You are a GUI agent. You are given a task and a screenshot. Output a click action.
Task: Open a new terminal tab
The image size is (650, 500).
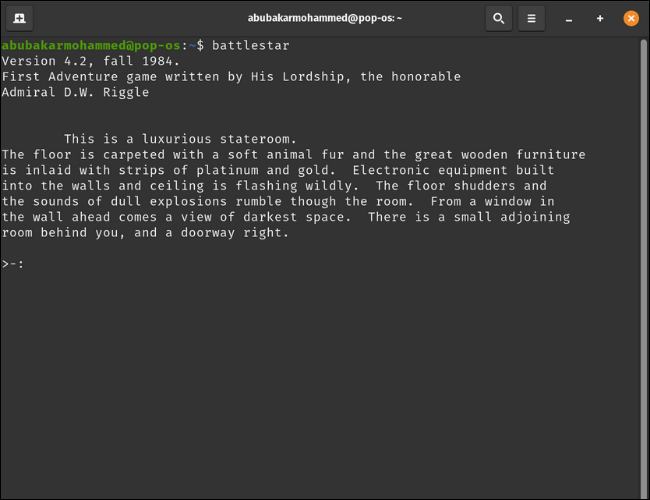[x=20, y=18]
